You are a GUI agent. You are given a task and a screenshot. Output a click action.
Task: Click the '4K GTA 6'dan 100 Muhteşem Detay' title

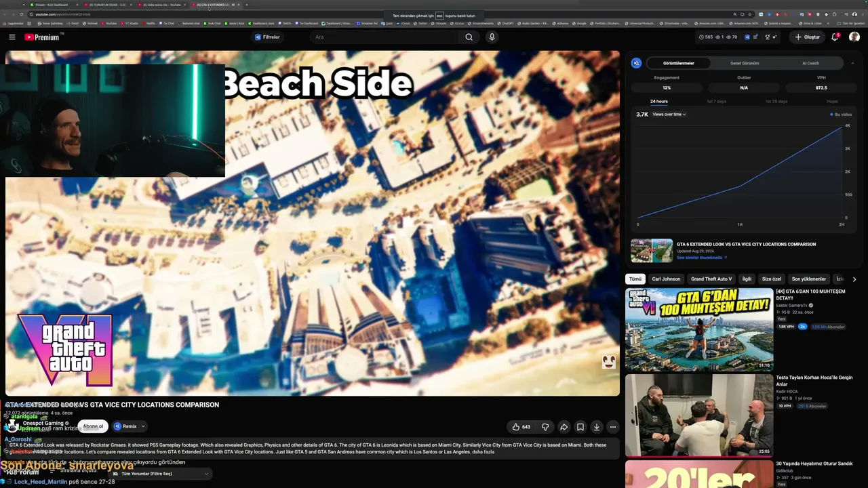(x=810, y=295)
